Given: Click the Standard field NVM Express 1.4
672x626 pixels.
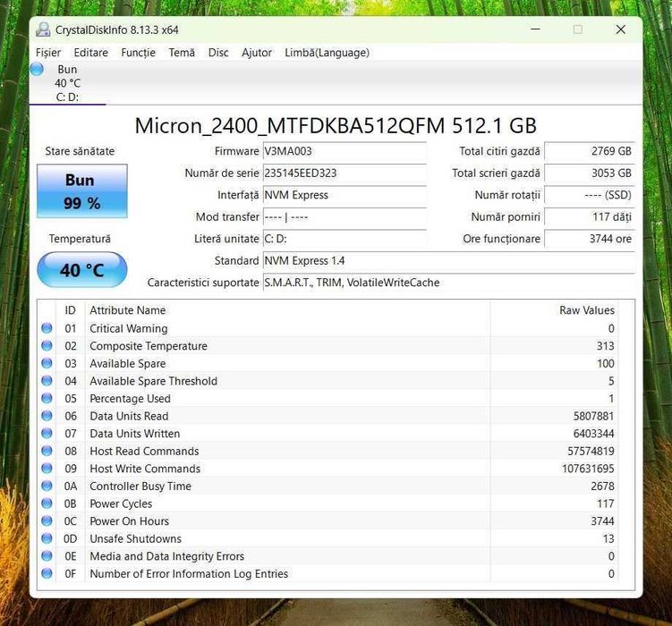Looking at the screenshot, I should click(x=448, y=260).
